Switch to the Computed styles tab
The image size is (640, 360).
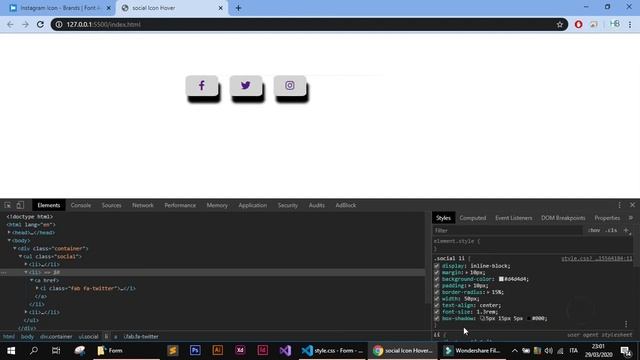(473, 218)
